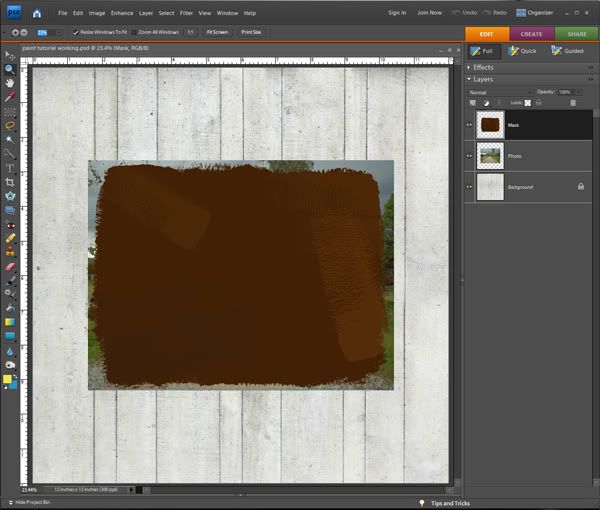Open the Effects panel options menu

[591, 68]
